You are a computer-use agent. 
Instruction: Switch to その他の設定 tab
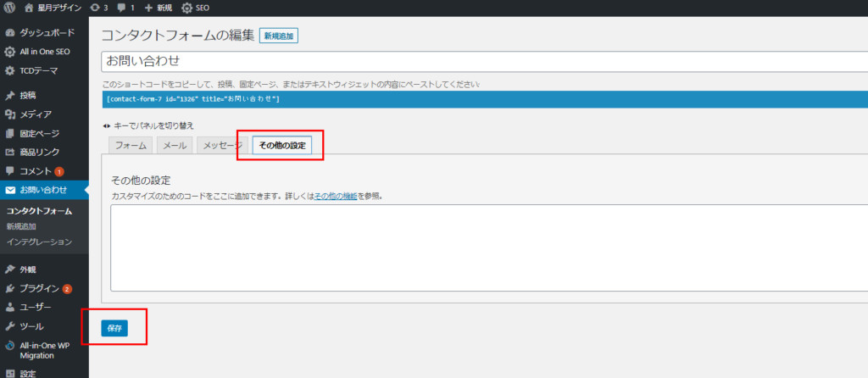tap(282, 146)
